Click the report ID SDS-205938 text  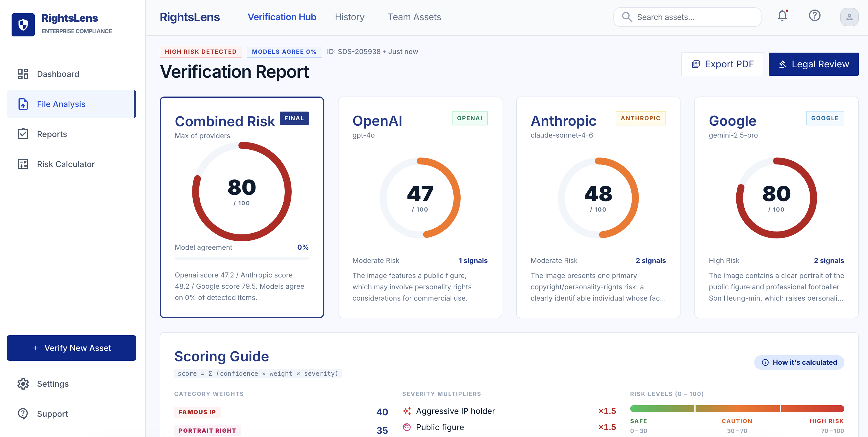tap(354, 51)
